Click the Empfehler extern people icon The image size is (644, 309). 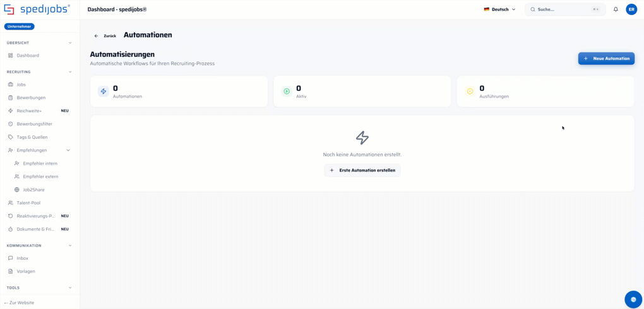tap(17, 177)
